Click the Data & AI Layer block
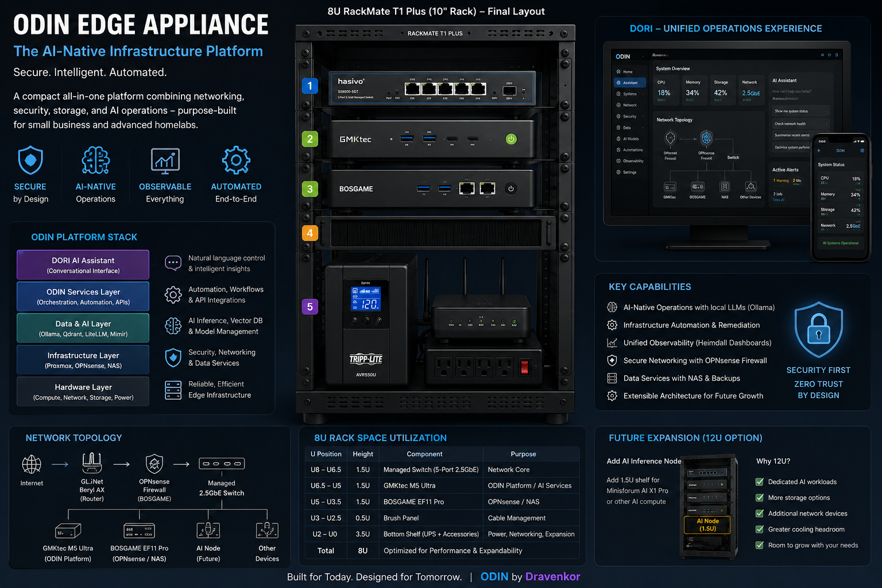 tap(83, 328)
